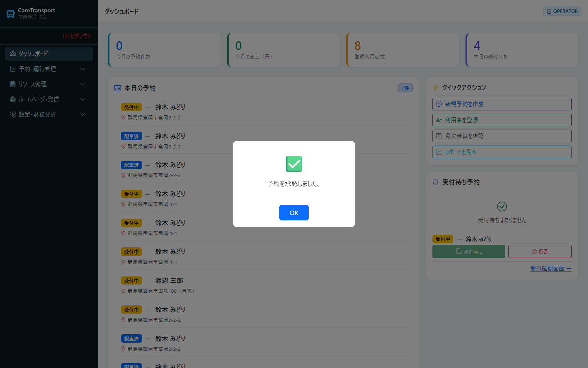This screenshot has height=368, width=588.
Task: Click the 7件 count badge
Action: (x=405, y=88)
